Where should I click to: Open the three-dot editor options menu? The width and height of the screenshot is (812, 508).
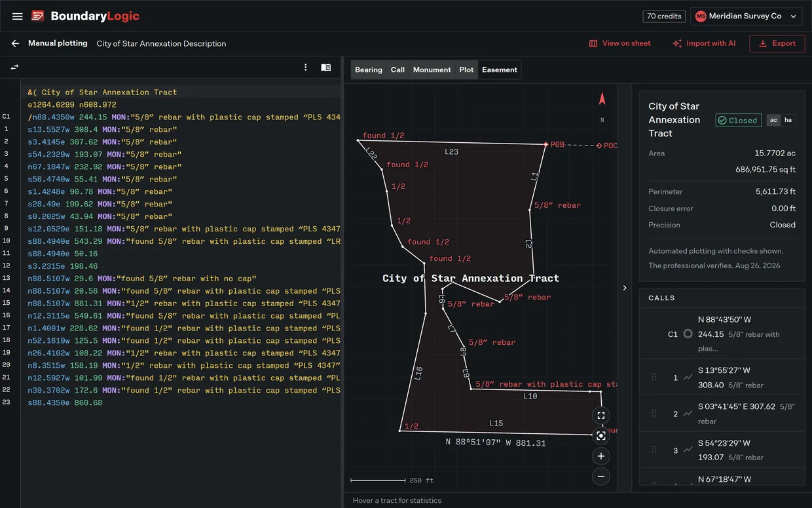(305, 68)
